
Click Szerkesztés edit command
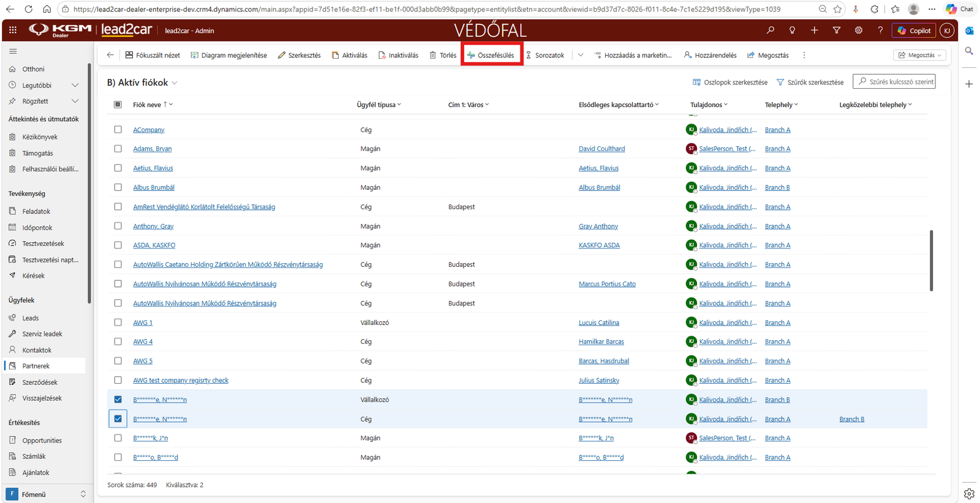coord(299,55)
